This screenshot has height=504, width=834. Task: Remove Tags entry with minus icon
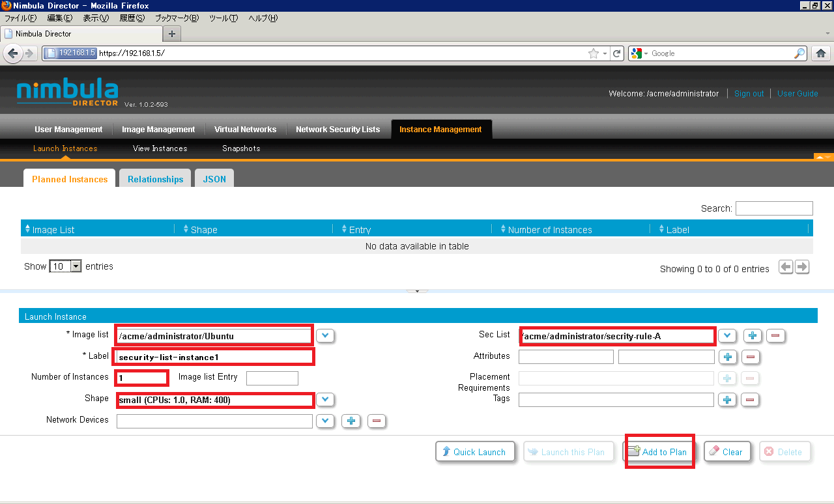coord(750,400)
